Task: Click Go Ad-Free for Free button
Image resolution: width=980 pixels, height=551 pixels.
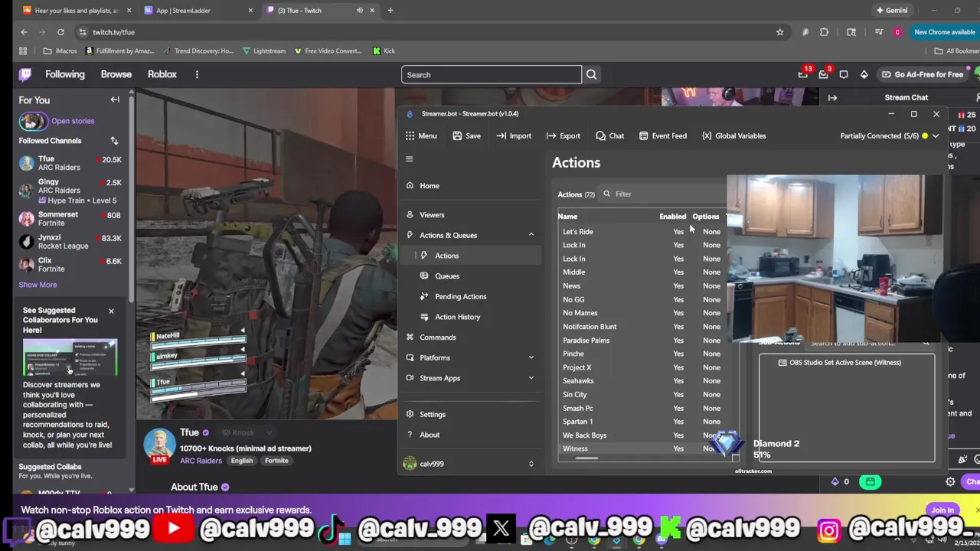Action: click(x=922, y=74)
